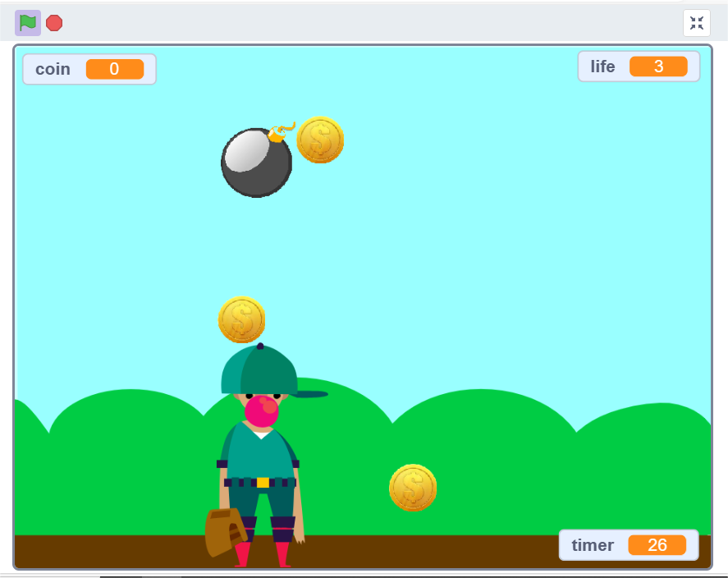Image resolution: width=728 pixels, height=578 pixels.
Task: Click the pink bubblegum bubble
Action: [x=262, y=411]
